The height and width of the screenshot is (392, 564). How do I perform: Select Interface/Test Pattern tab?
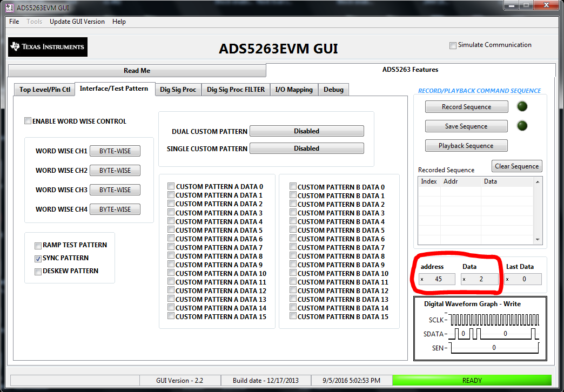pos(114,89)
